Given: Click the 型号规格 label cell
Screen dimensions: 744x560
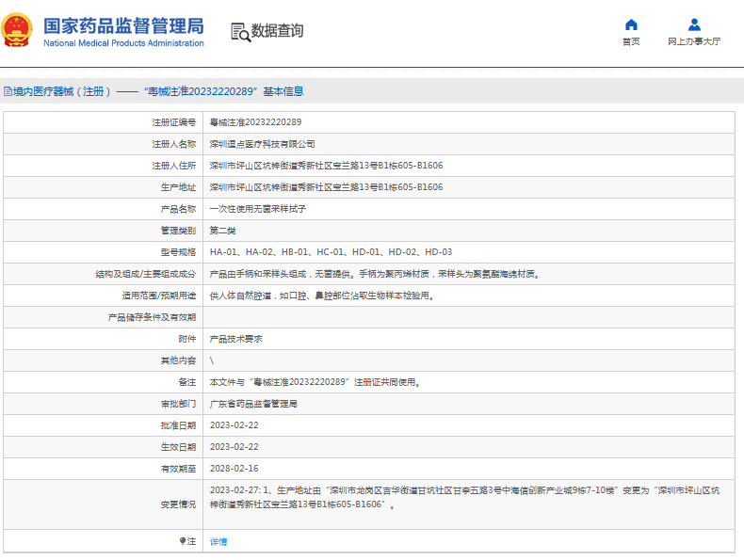Looking at the screenshot, I should (x=103, y=252).
